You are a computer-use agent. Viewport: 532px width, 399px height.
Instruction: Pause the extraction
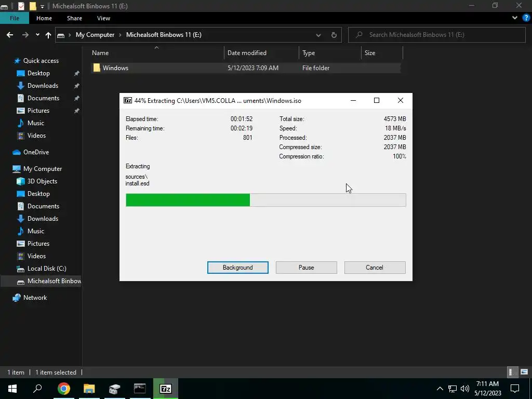tap(306, 268)
